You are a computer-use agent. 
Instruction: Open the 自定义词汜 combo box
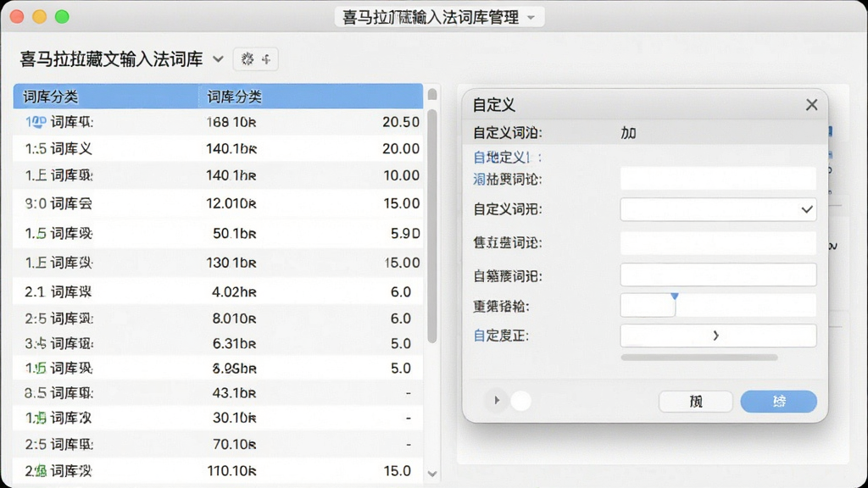tap(718, 210)
